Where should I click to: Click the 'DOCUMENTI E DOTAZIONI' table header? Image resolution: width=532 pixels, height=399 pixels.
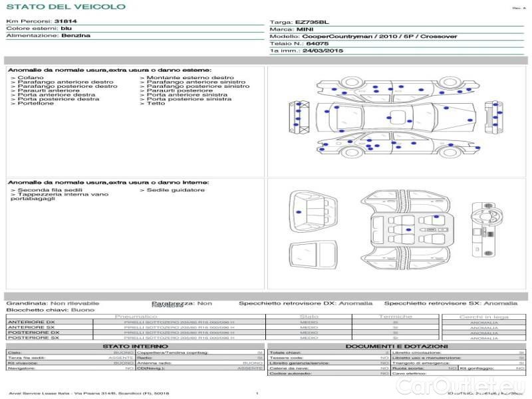click(x=396, y=346)
